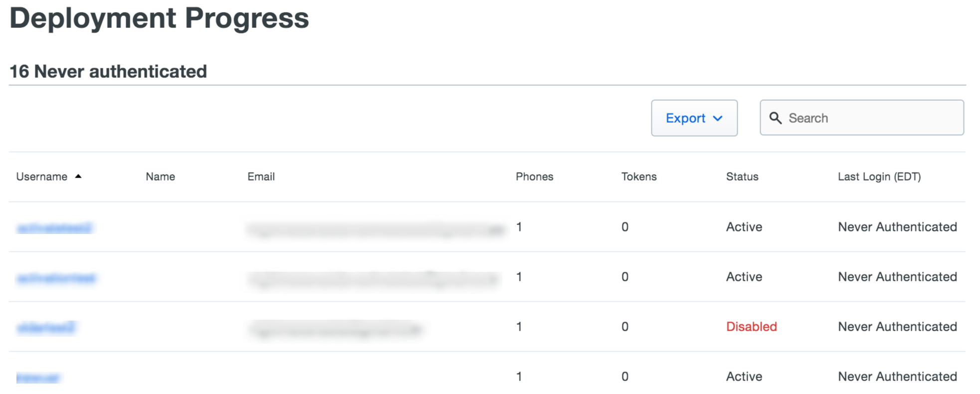Viewport: 980px width, 394px height.
Task: Click Never Authenticated in the first row
Action: click(897, 227)
